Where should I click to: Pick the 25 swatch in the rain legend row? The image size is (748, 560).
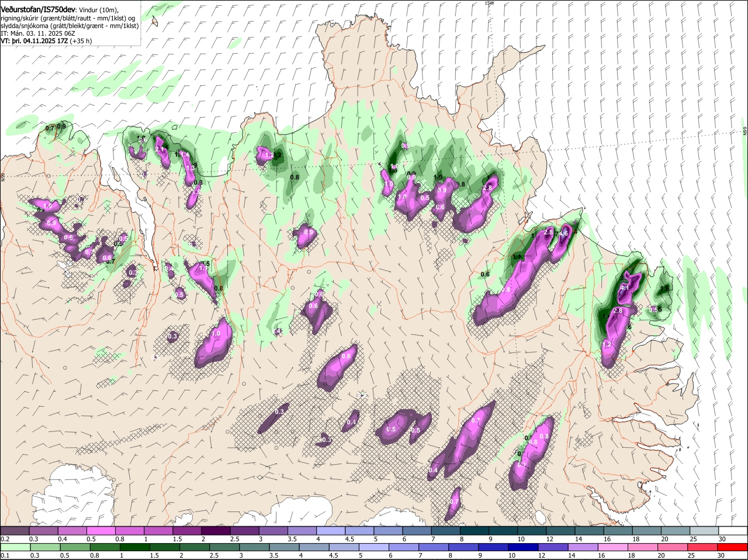[703, 547]
